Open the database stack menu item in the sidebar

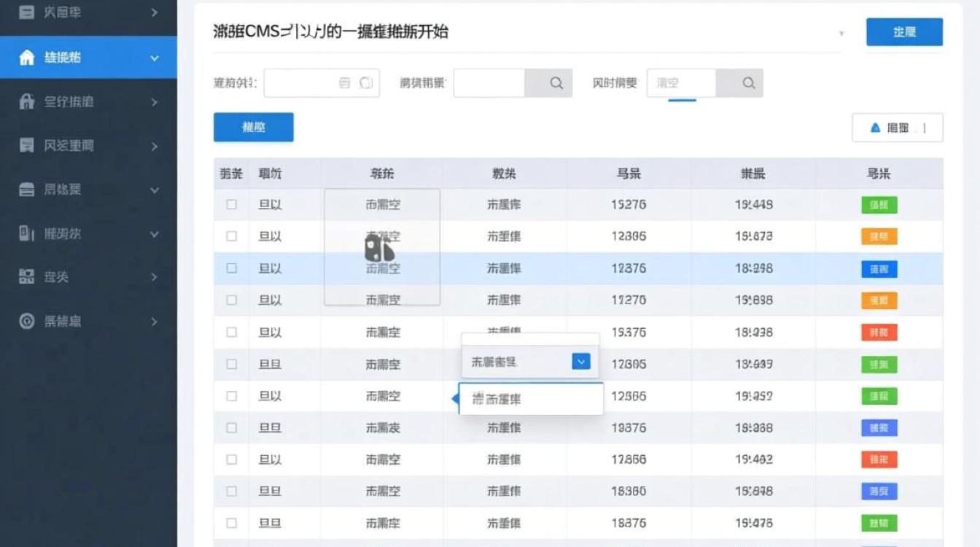(27, 188)
